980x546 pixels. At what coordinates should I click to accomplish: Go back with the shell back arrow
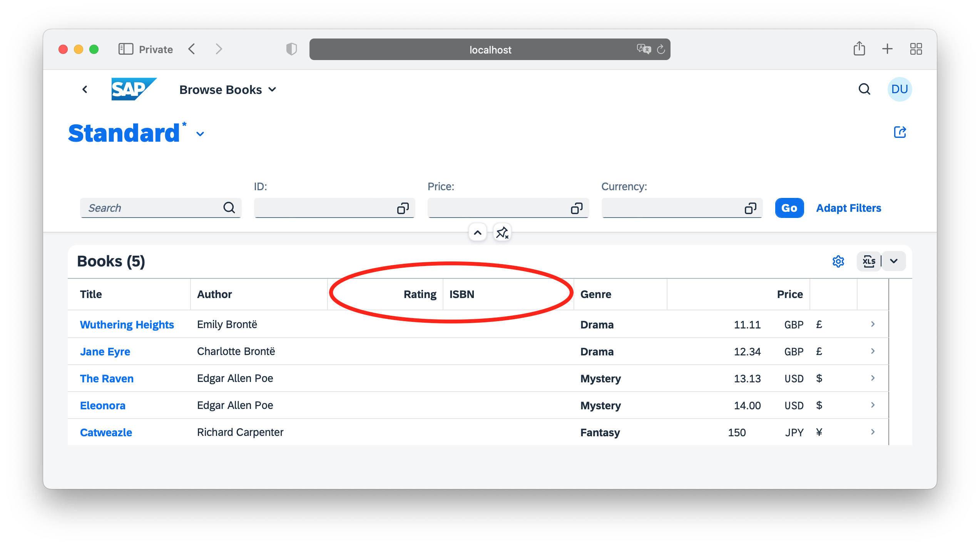coord(85,89)
